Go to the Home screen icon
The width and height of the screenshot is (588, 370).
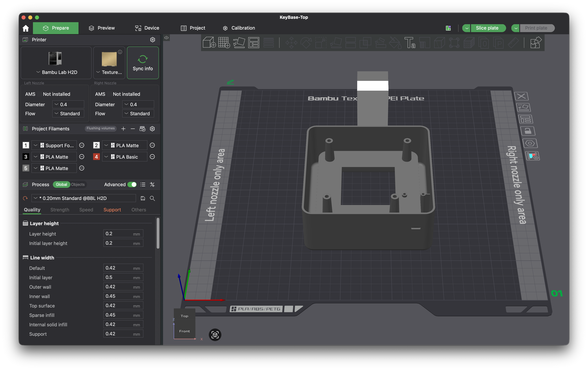click(26, 28)
